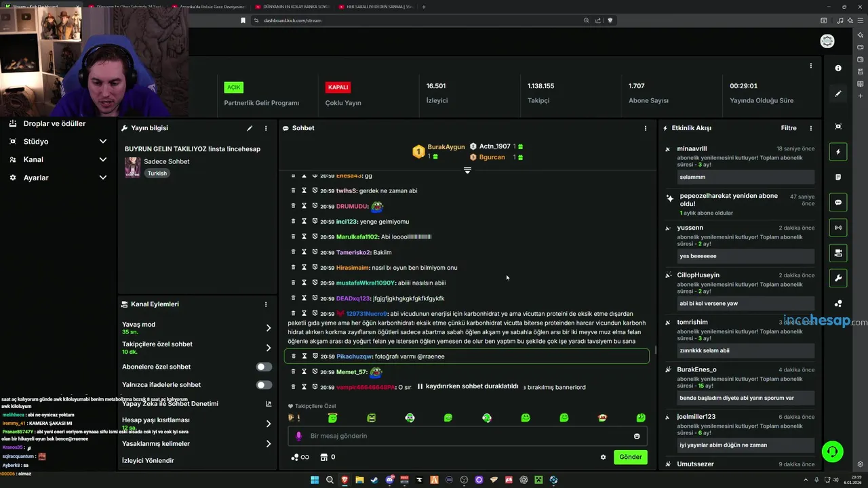Open Minecraft from the taskbar

pos(538,480)
